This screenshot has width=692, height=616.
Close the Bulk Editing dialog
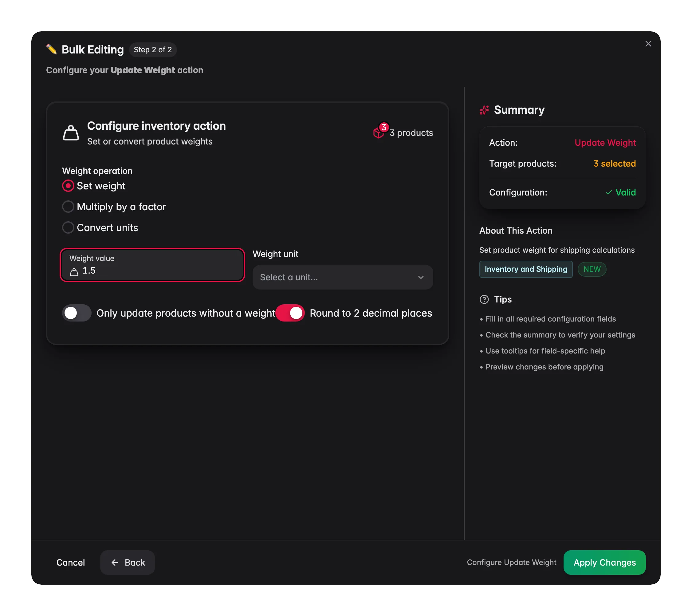point(648,44)
